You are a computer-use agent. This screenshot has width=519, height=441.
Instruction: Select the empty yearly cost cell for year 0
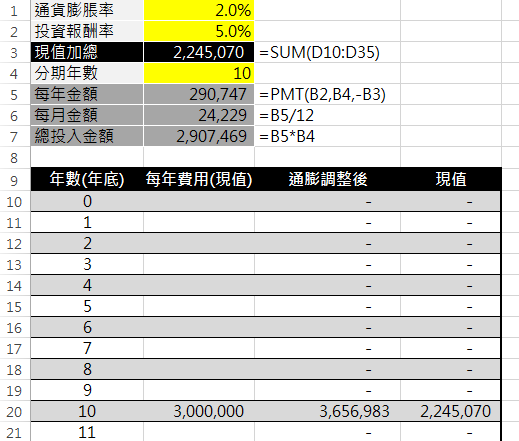click(x=199, y=201)
